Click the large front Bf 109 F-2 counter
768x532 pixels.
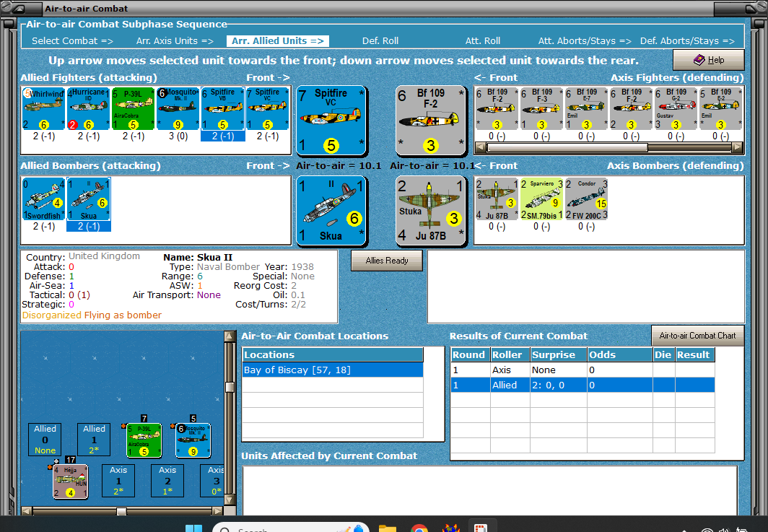(x=430, y=121)
